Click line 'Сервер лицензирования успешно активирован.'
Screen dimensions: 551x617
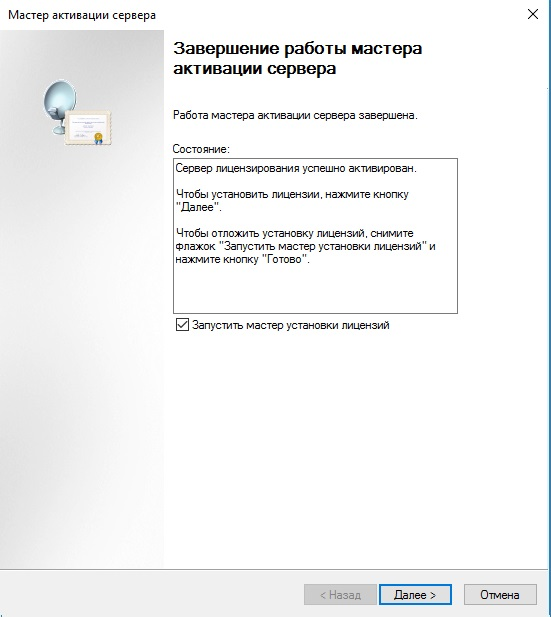click(x=296, y=168)
